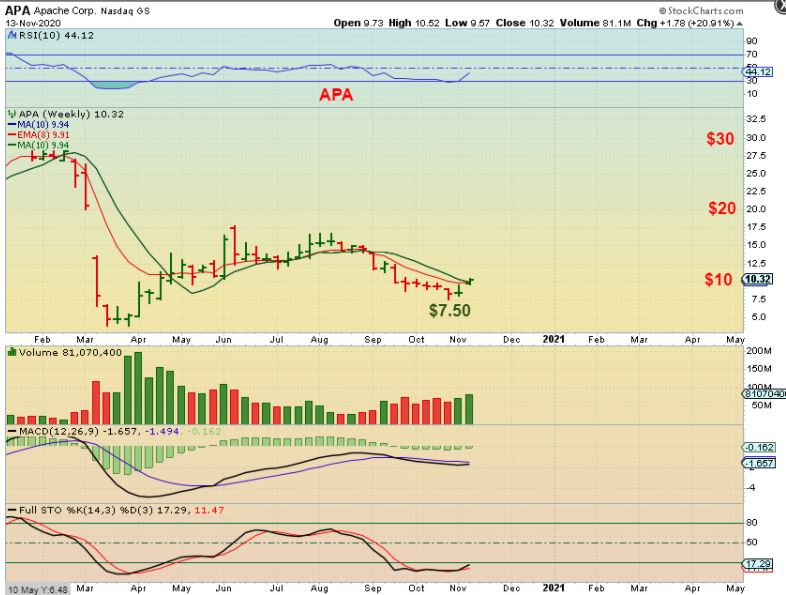
Task: Click the Nasdaq GS exchange label
Action: tap(125, 11)
